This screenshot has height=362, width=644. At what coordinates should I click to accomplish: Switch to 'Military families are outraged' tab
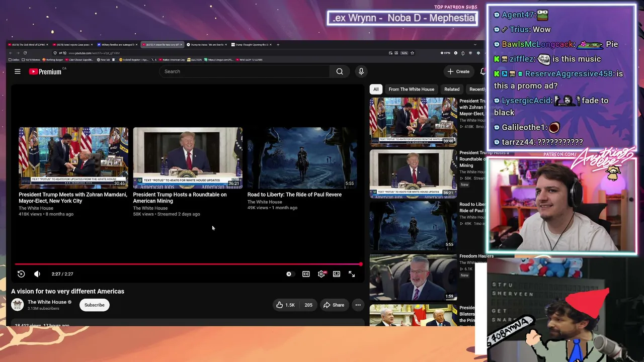(x=117, y=45)
